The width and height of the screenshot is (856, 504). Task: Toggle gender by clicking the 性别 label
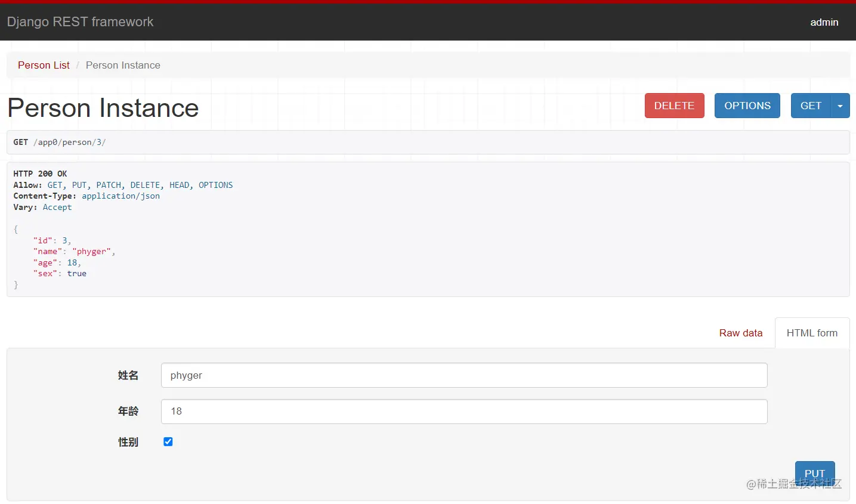tap(128, 442)
